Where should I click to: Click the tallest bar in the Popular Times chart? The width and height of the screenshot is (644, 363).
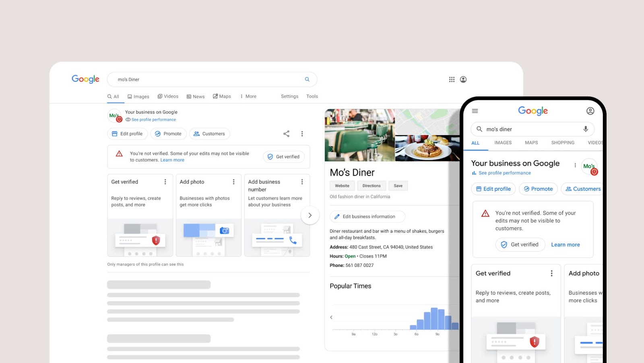(x=434, y=318)
